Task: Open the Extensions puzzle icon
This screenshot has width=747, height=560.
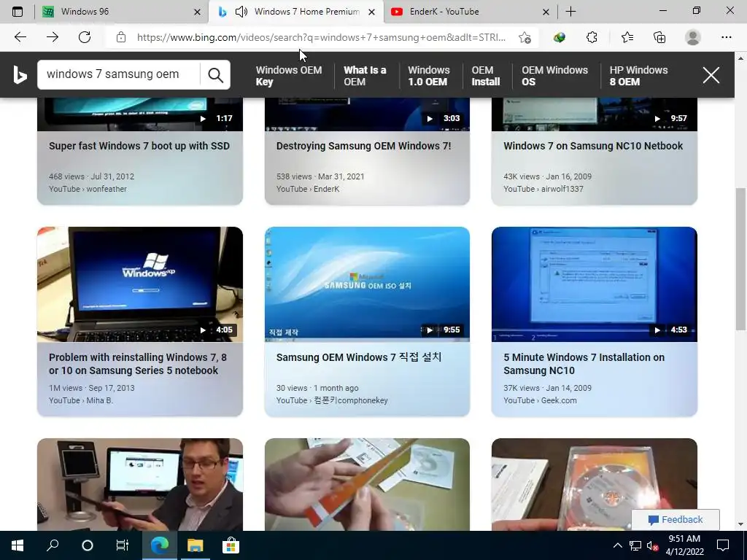Action: 592,37
